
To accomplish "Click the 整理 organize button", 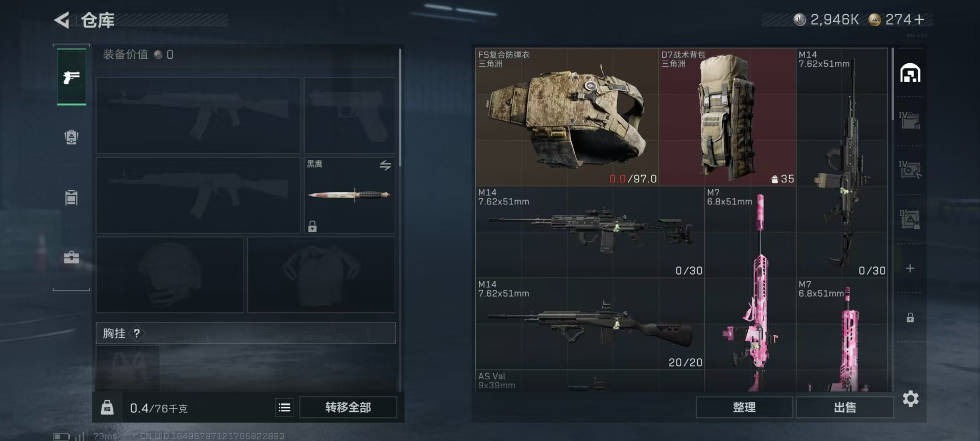I will point(744,407).
